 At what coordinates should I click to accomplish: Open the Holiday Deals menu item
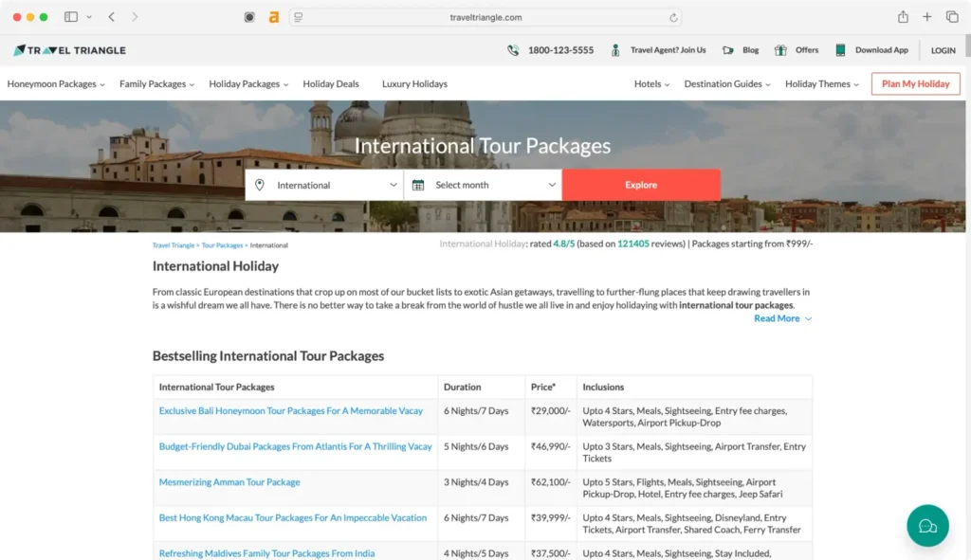tap(331, 83)
